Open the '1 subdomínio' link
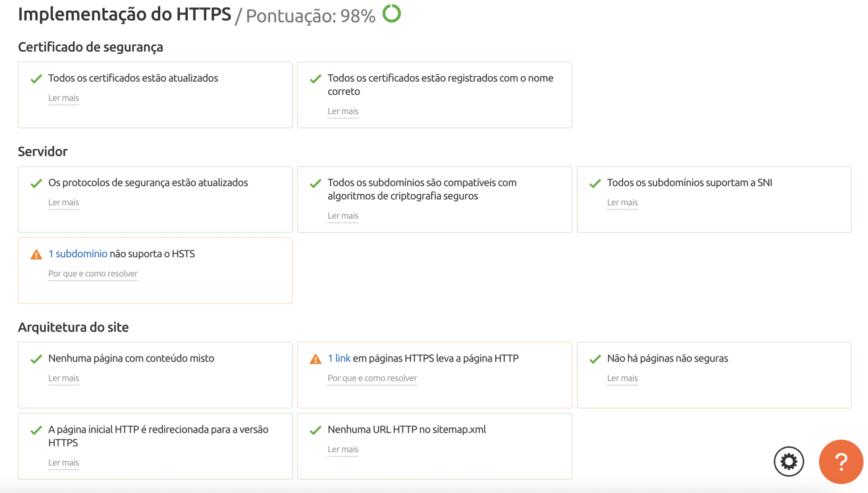Viewport: 868px width, 493px height. [78, 254]
